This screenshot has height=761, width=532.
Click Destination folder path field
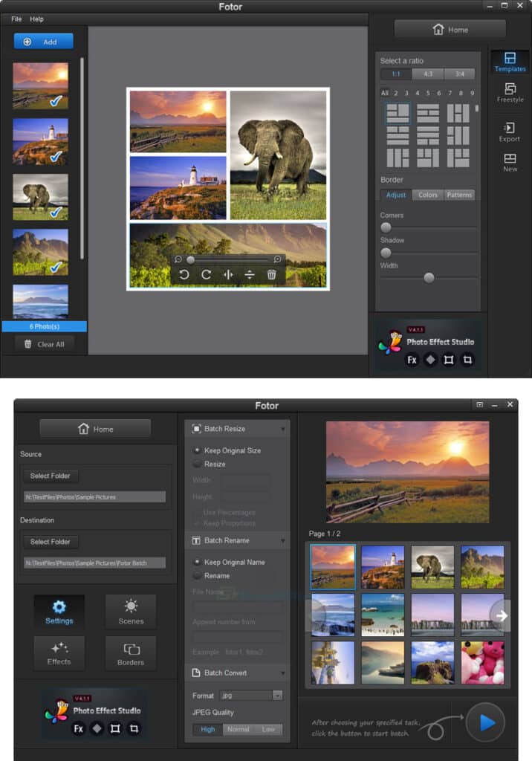coord(94,563)
